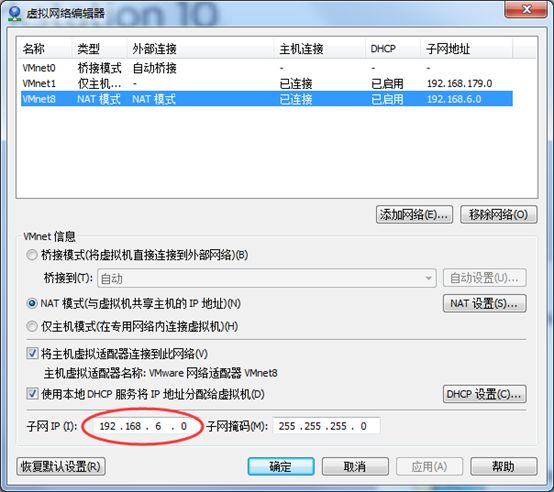The height and width of the screenshot is (492, 554).
Task: Click subnet address 192.168.179.0 cell
Action: [459, 84]
